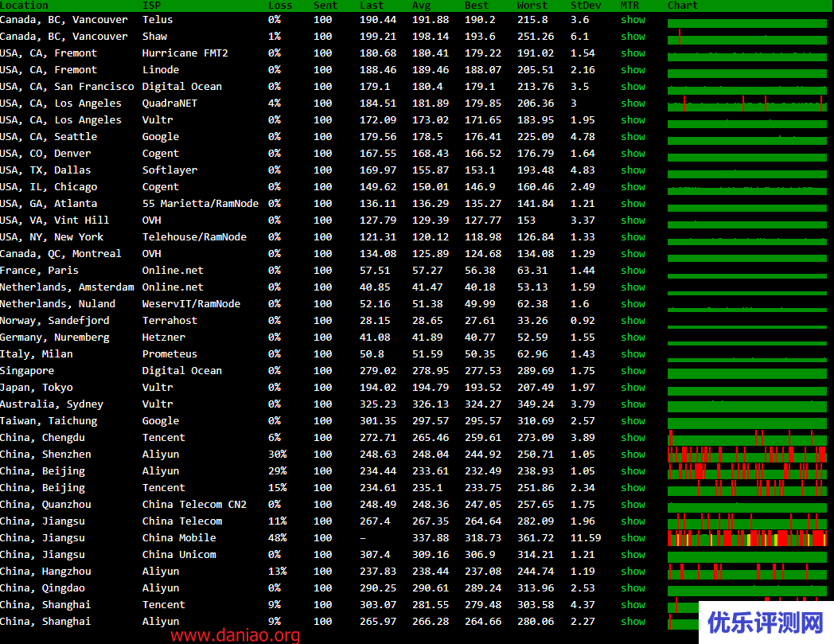The width and height of the screenshot is (834, 644).
Task: Click show for Taichung Google
Action: (633, 420)
